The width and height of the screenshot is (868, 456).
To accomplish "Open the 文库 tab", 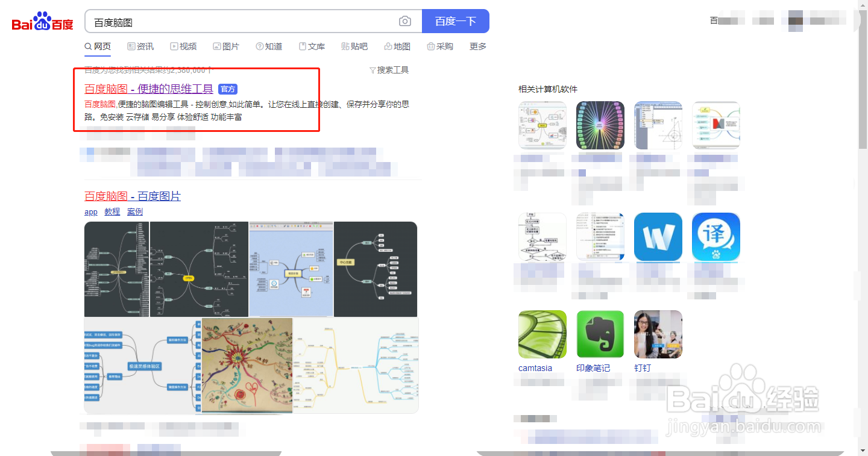I will pos(312,46).
